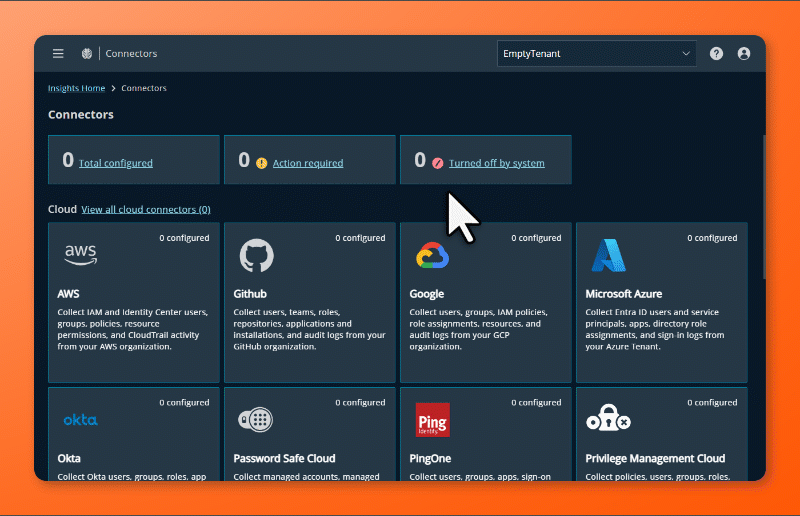Select the Github connector card title
This screenshot has width=800, height=516.
tap(250, 294)
